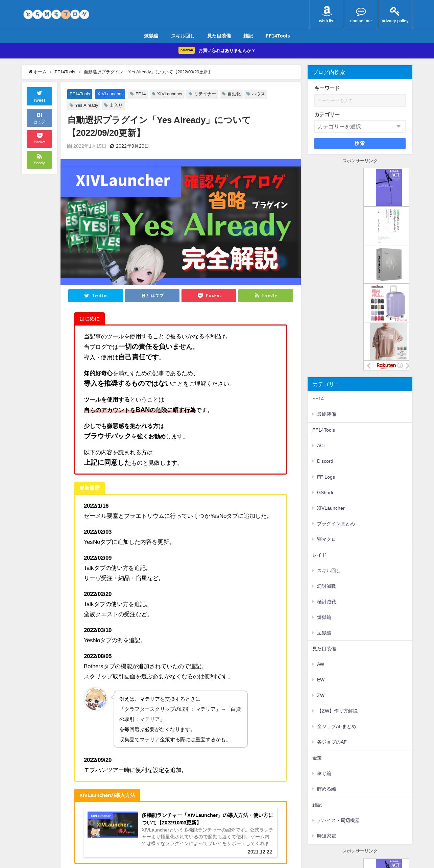The width and height of the screenshot is (434, 868).
Task: Focus the キーワード search input
Action: coord(360,101)
